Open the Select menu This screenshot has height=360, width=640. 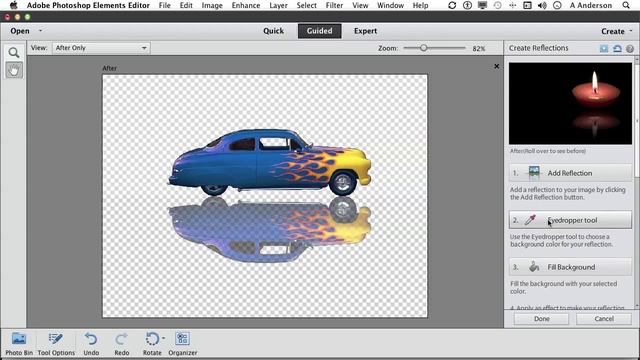[x=307, y=5]
